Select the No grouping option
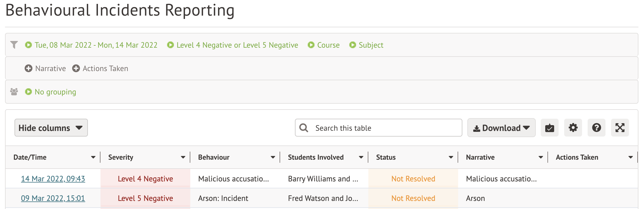644x209 pixels. (51, 92)
